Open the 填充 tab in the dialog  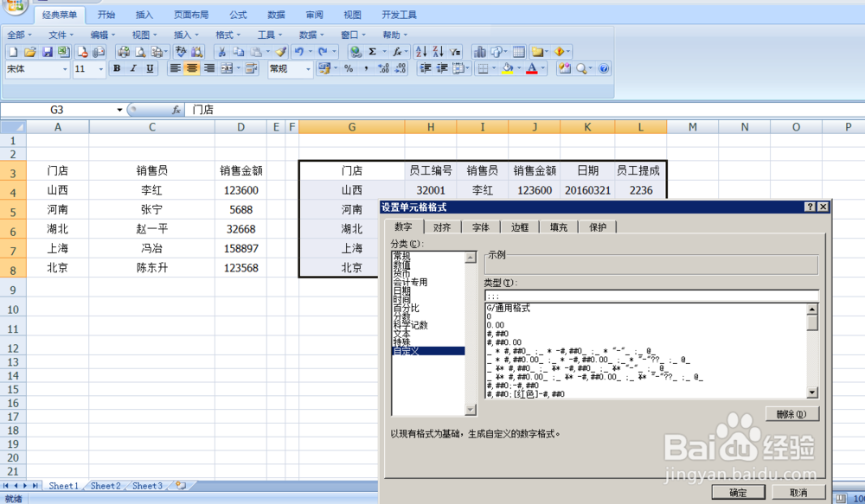coord(558,227)
